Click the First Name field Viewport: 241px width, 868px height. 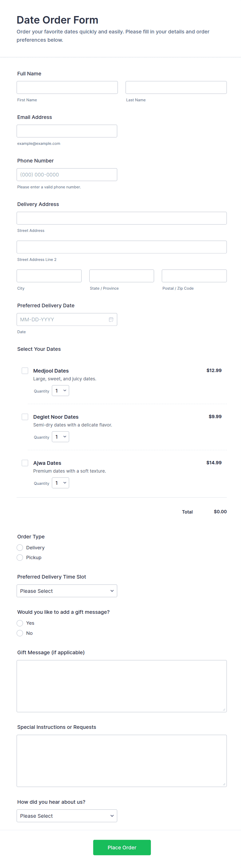pyautogui.click(x=67, y=88)
